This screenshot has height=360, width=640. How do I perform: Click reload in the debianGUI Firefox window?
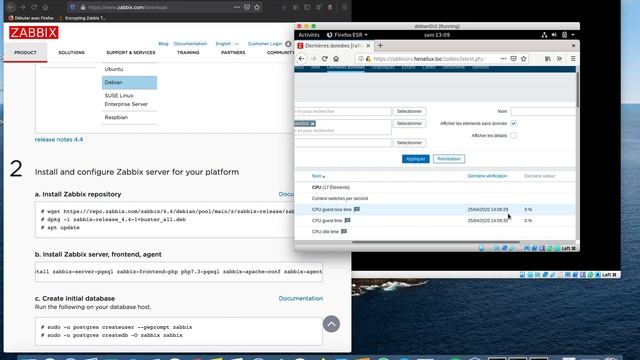click(x=324, y=59)
